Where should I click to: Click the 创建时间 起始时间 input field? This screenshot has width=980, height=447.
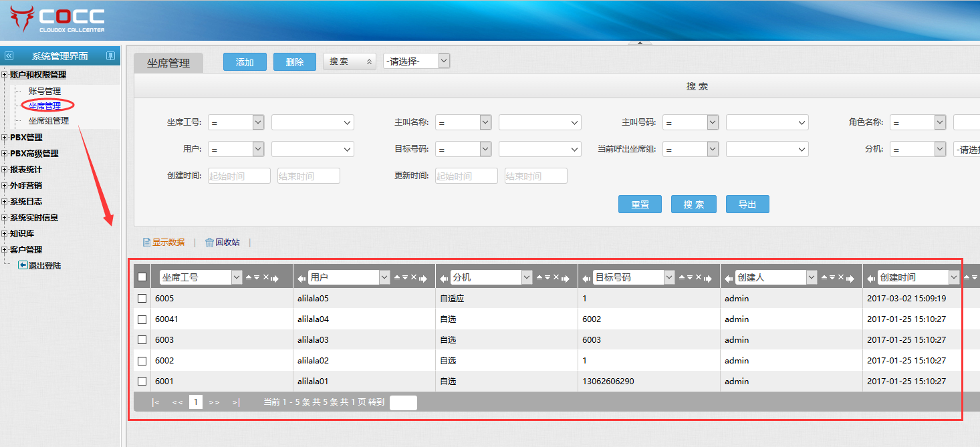(239, 176)
